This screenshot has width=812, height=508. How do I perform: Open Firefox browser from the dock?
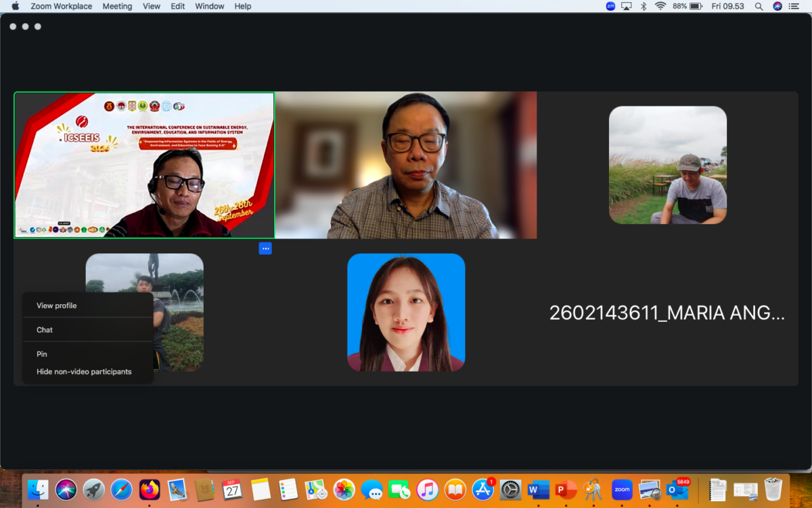coord(150,489)
